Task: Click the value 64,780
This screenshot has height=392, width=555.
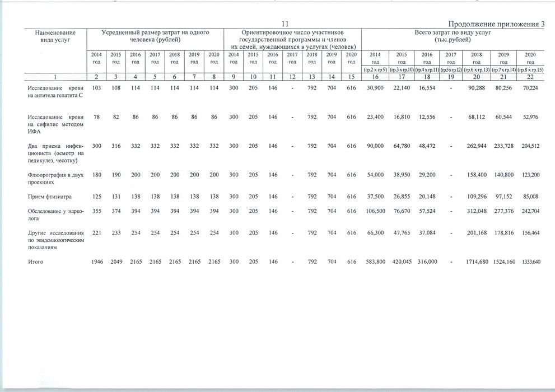Action: [x=402, y=146]
